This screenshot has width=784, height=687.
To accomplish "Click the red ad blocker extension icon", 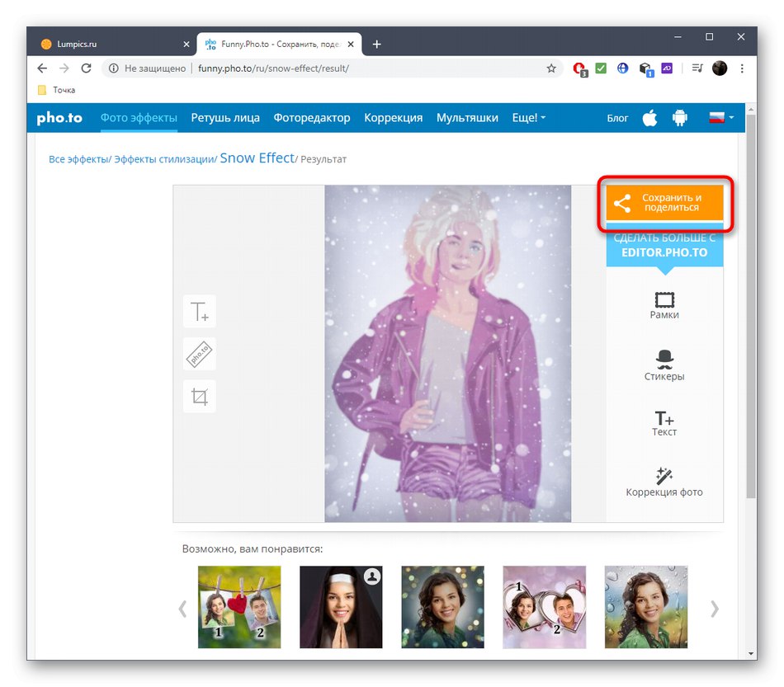I will (x=579, y=69).
